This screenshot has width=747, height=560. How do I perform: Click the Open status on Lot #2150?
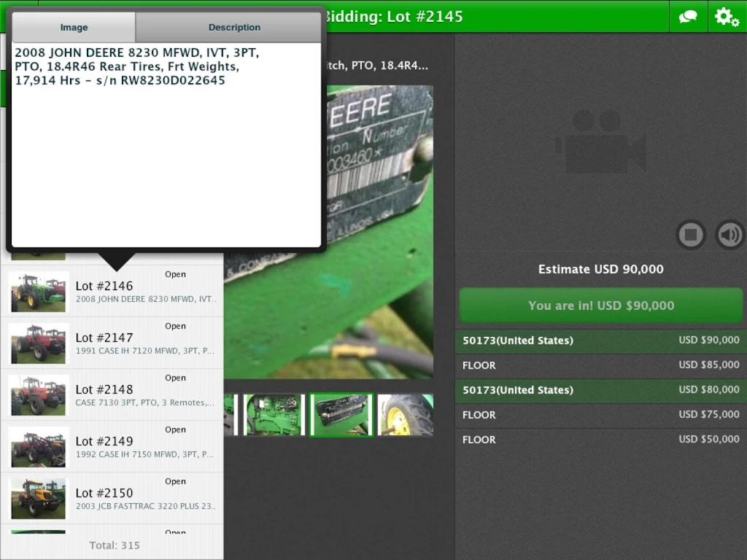(x=175, y=481)
